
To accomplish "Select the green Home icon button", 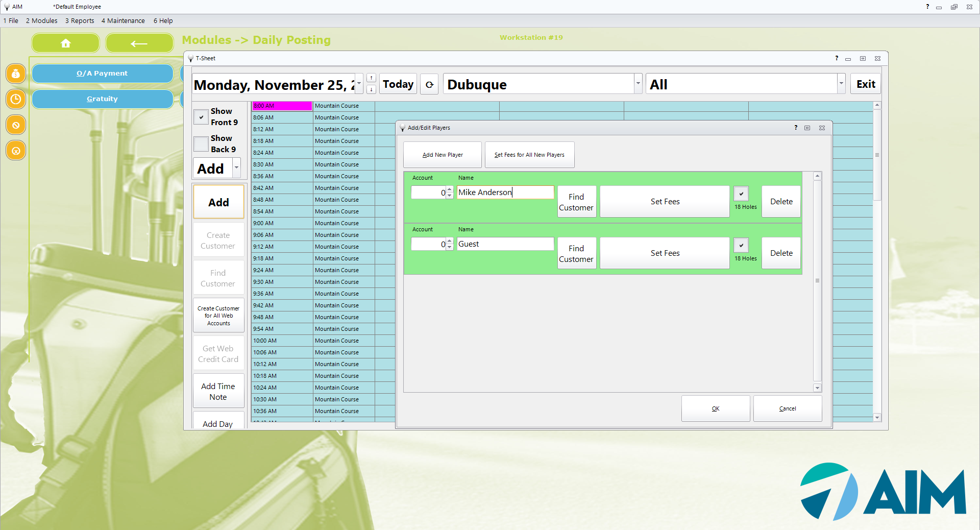I will pyautogui.click(x=65, y=43).
